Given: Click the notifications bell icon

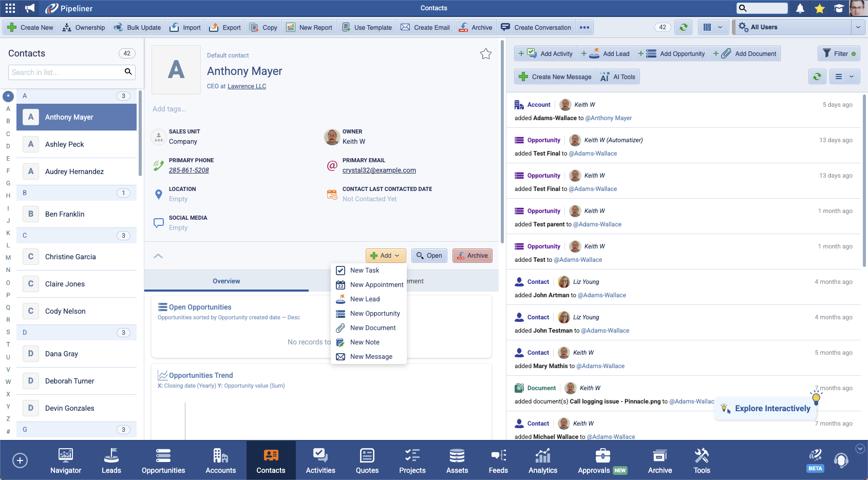Looking at the screenshot, I should (800, 8).
